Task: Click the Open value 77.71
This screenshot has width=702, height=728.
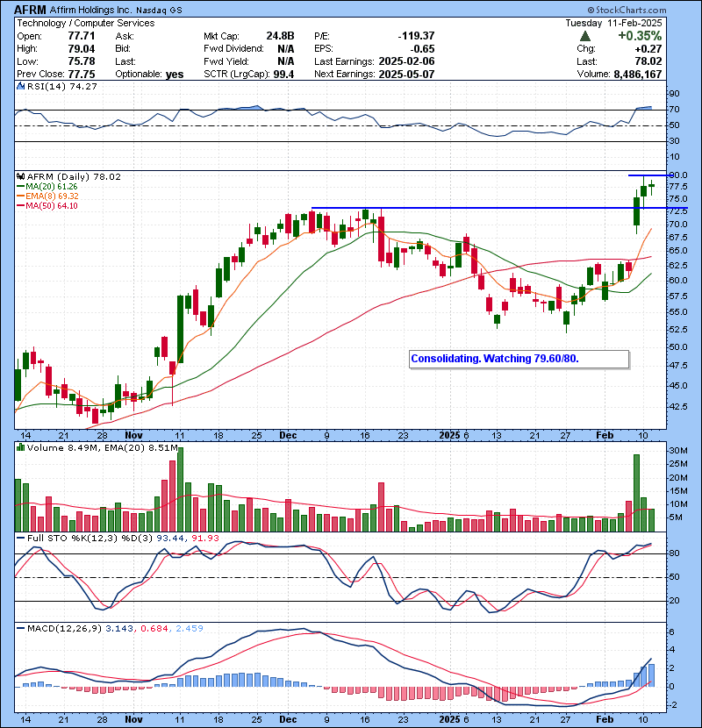Action: pyautogui.click(x=82, y=36)
